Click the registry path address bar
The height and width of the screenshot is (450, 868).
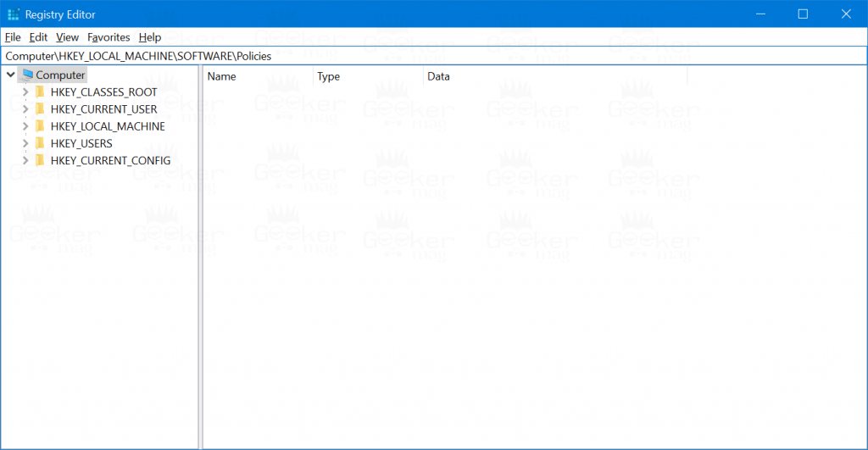tap(434, 56)
